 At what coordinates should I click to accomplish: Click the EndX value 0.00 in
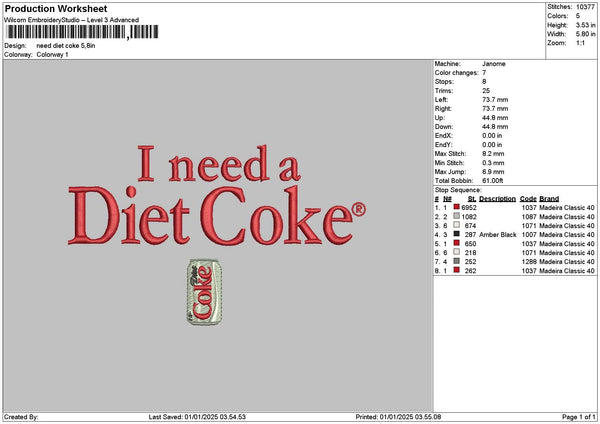(x=492, y=136)
